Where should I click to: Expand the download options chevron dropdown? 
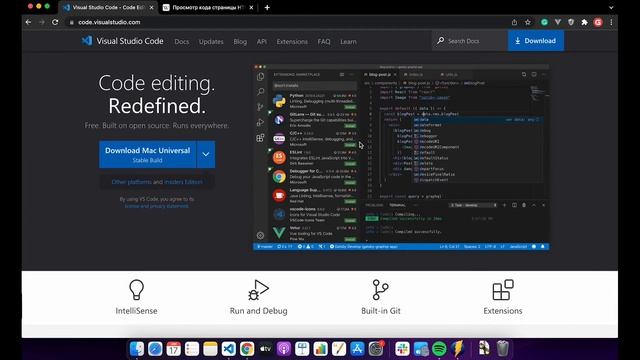206,155
